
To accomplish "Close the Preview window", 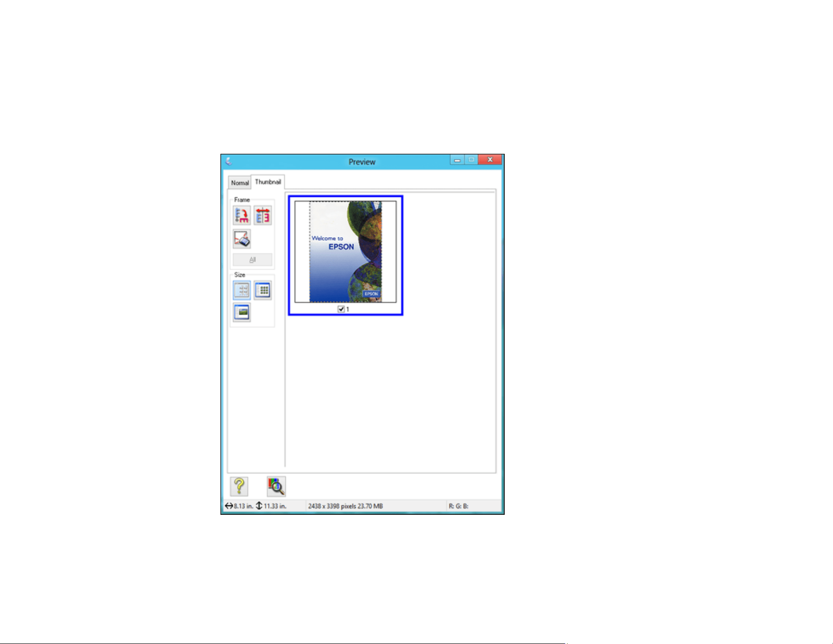I will (490, 160).
